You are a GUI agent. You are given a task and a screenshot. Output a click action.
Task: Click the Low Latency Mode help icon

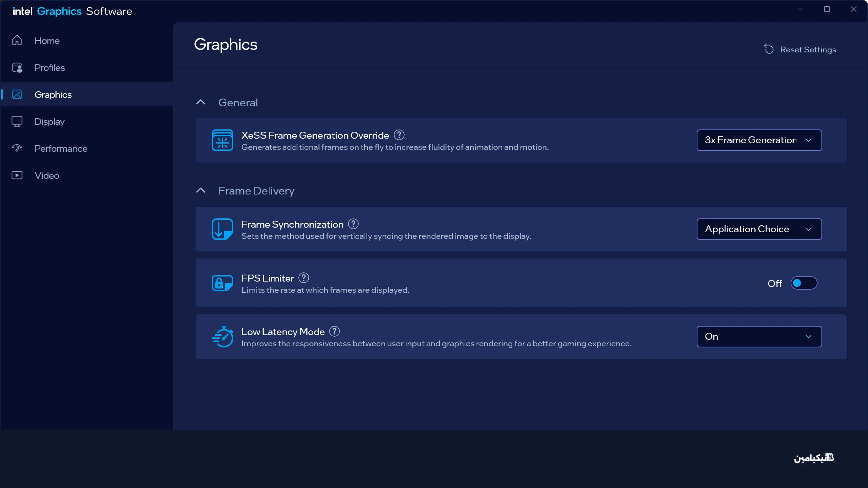(x=334, y=331)
